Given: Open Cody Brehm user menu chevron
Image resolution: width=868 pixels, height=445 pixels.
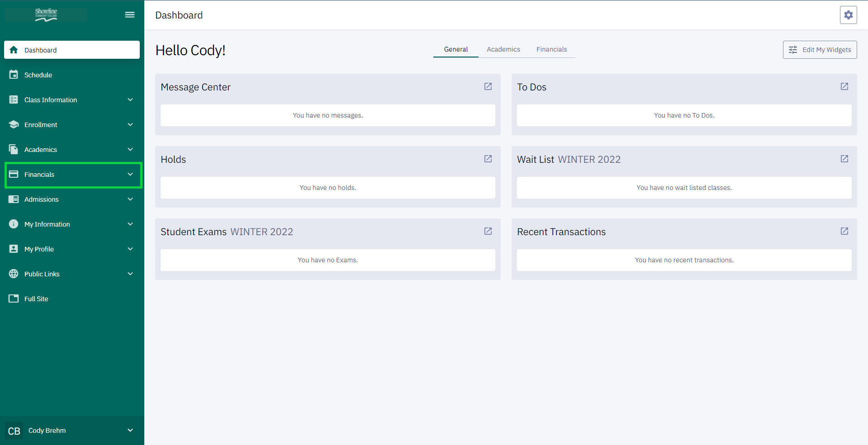Looking at the screenshot, I should pyautogui.click(x=130, y=430).
